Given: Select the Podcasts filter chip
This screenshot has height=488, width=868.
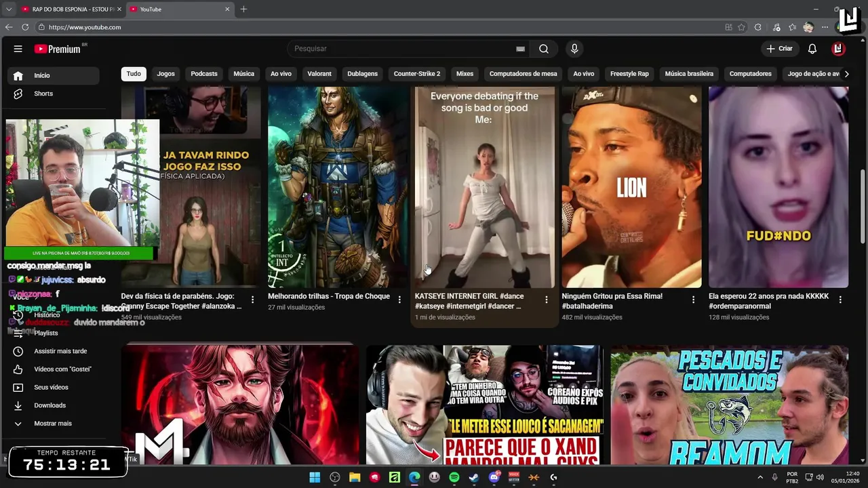Looking at the screenshot, I should [204, 73].
